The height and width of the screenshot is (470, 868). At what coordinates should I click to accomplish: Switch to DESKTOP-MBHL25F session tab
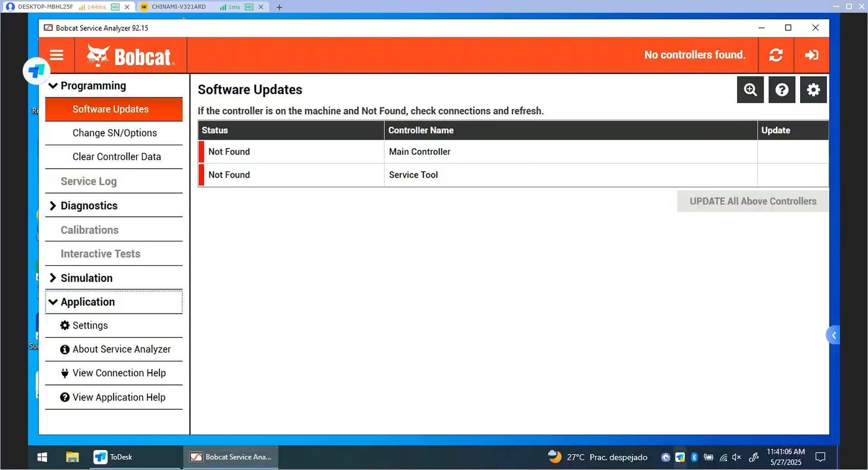(46, 7)
